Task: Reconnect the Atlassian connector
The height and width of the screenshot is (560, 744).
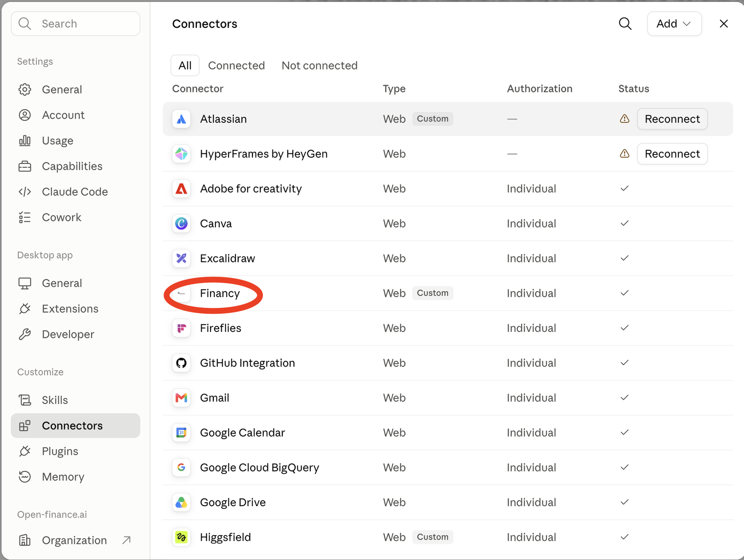Action: coord(672,119)
